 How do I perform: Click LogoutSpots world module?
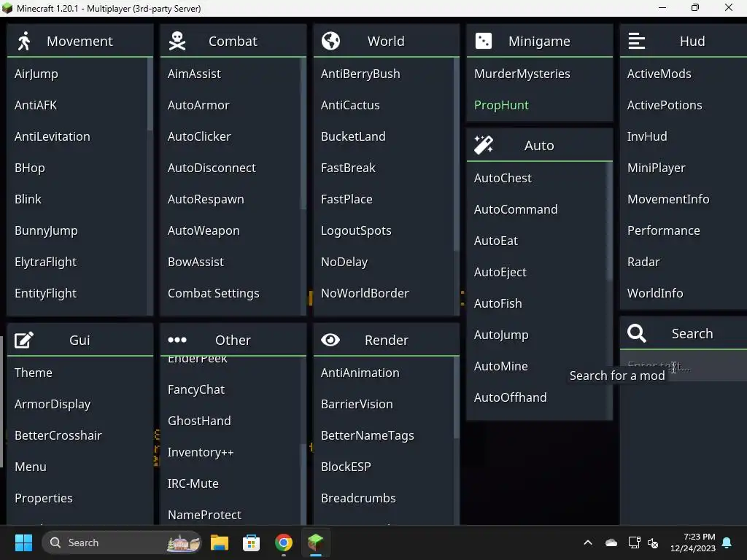pyautogui.click(x=384, y=230)
